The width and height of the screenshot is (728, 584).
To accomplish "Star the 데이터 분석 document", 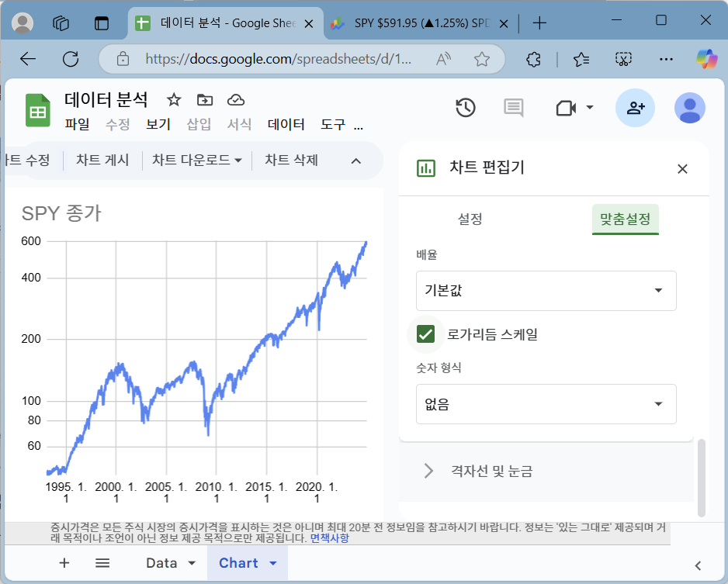I will click(x=174, y=100).
